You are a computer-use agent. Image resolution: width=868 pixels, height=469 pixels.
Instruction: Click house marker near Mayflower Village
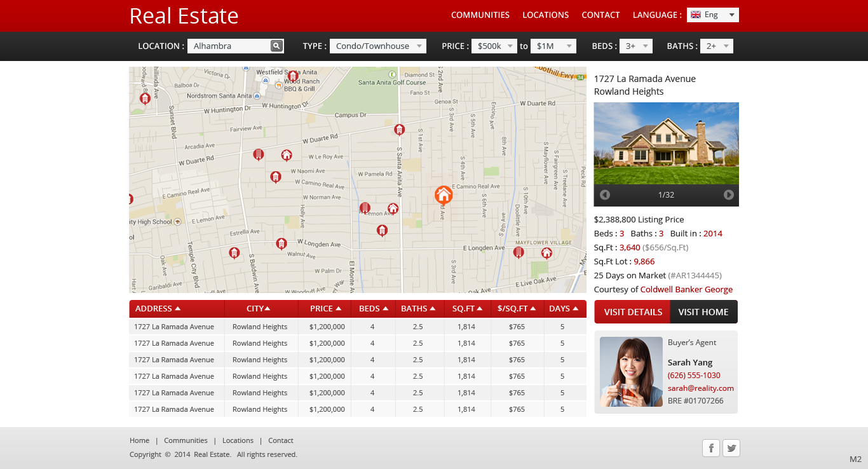point(546,253)
